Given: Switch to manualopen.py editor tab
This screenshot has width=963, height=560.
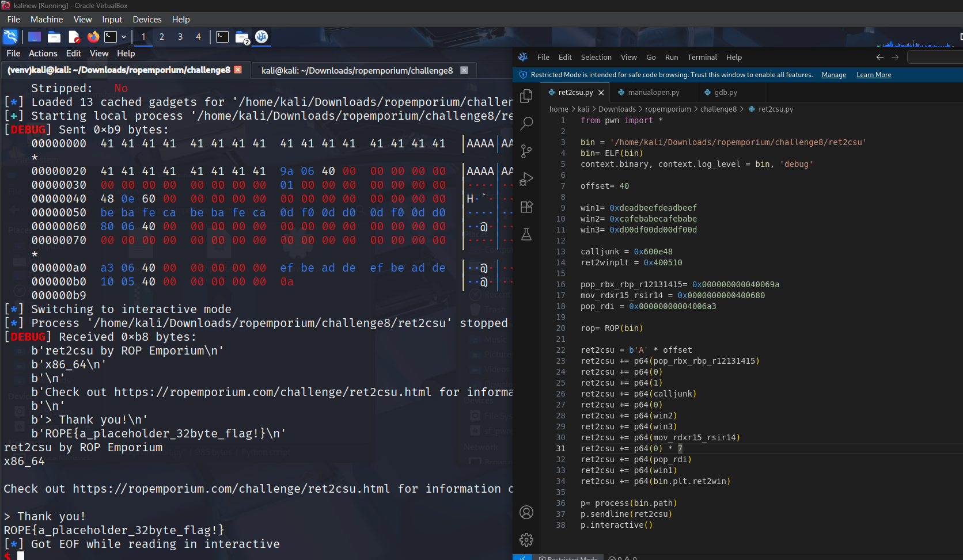Looking at the screenshot, I should point(653,93).
